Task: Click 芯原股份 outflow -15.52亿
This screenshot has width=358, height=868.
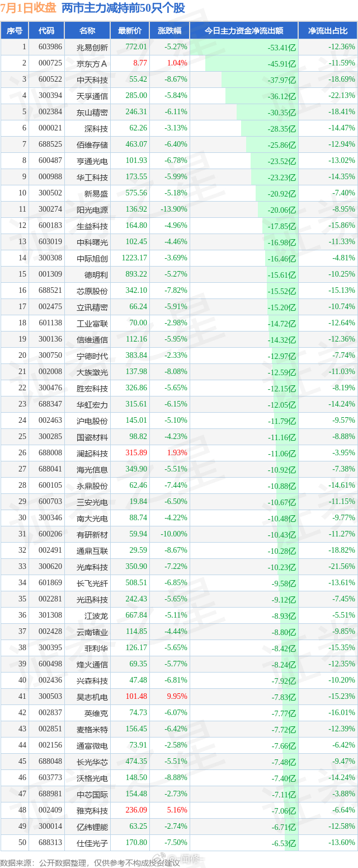Action: [x=282, y=291]
